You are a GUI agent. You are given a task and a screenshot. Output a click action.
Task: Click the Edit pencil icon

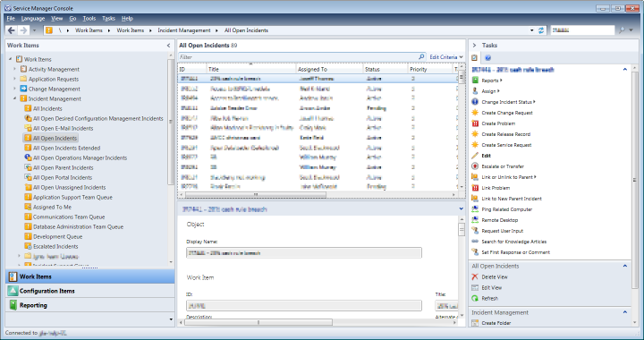[x=475, y=156]
